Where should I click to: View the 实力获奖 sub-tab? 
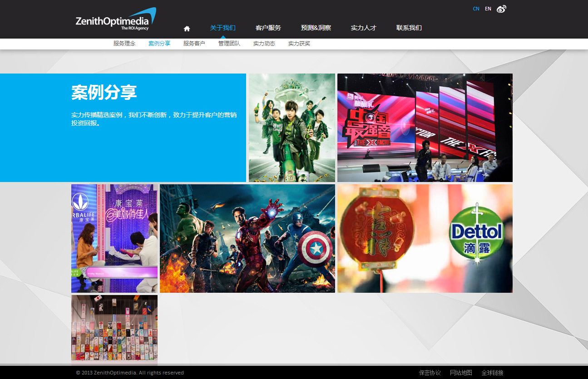[299, 44]
